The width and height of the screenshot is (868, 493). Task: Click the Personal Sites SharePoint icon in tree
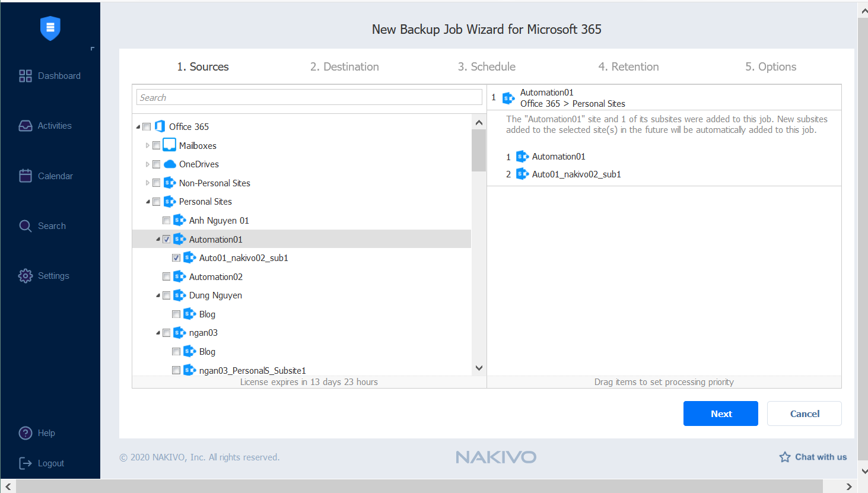point(170,202)
